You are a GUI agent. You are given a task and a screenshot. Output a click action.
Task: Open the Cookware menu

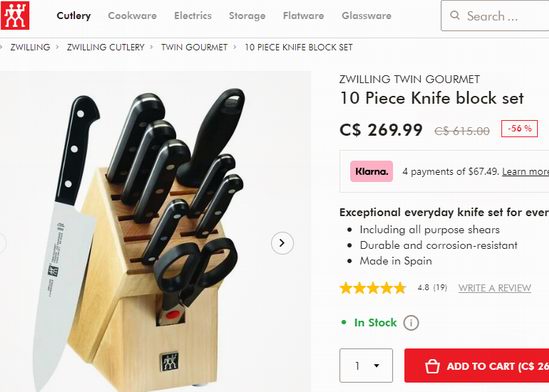[132, 16]
